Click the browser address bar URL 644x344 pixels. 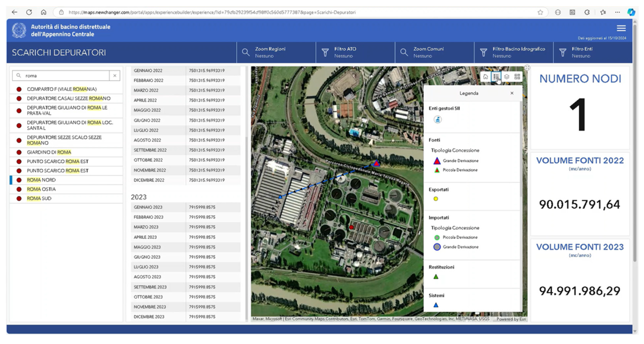click(x=212, y=12)
